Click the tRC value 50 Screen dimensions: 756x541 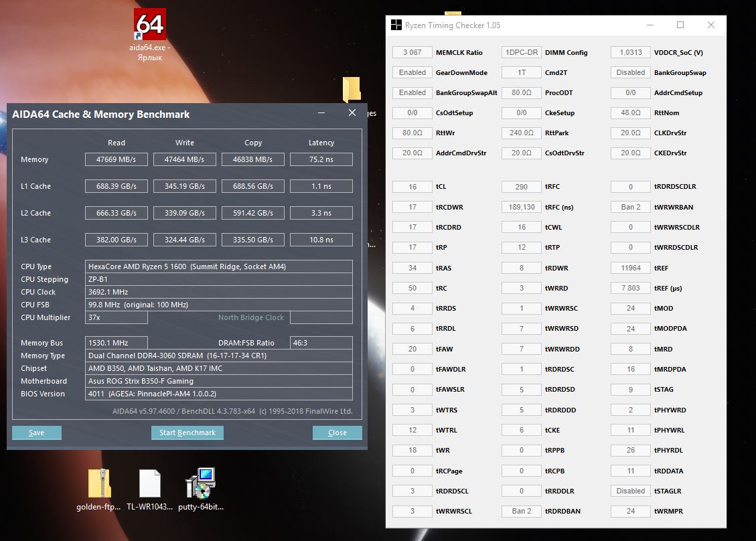click(x=412, y=288)
